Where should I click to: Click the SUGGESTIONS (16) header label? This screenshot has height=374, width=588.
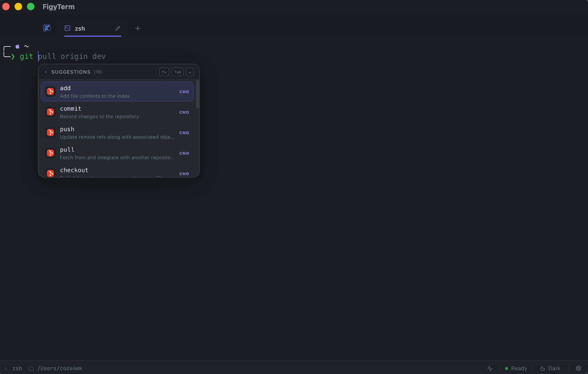pos(77,72)
